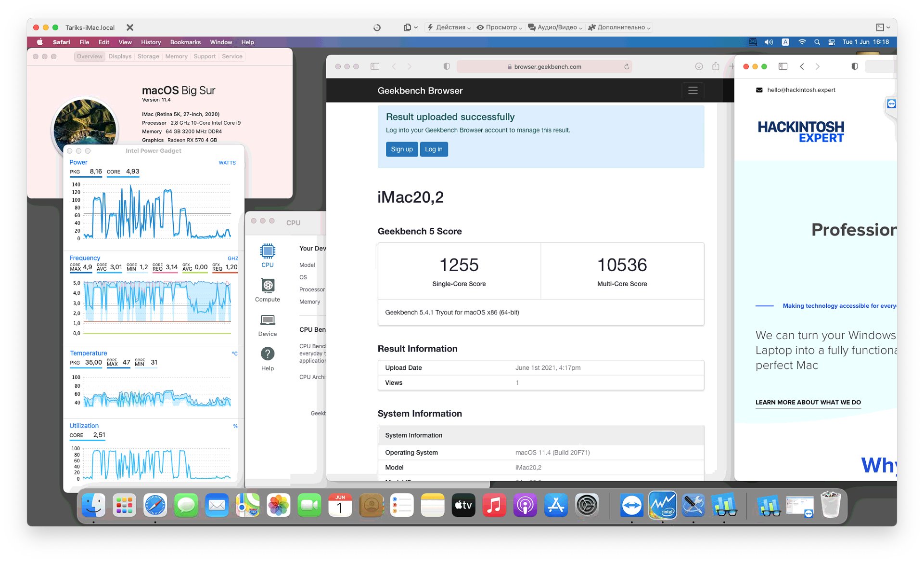Open Maps from the Dock
This screenshot has width=924, height=562.
tap(247, 506)
